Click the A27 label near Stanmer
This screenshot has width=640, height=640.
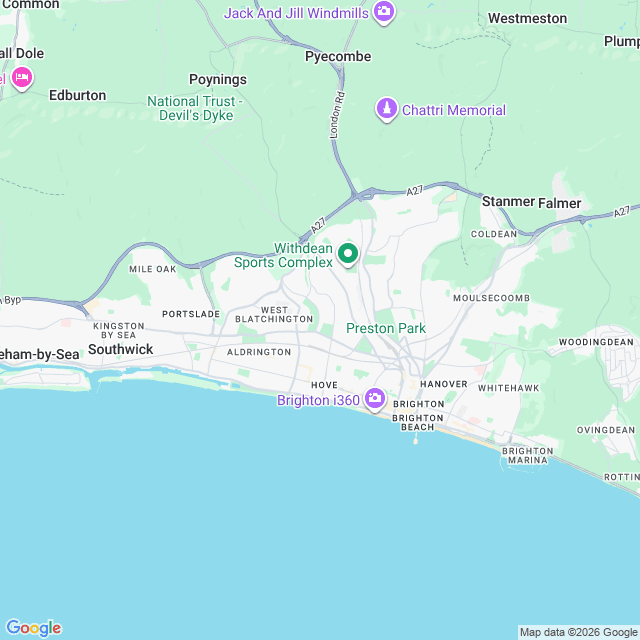[415, 191]
